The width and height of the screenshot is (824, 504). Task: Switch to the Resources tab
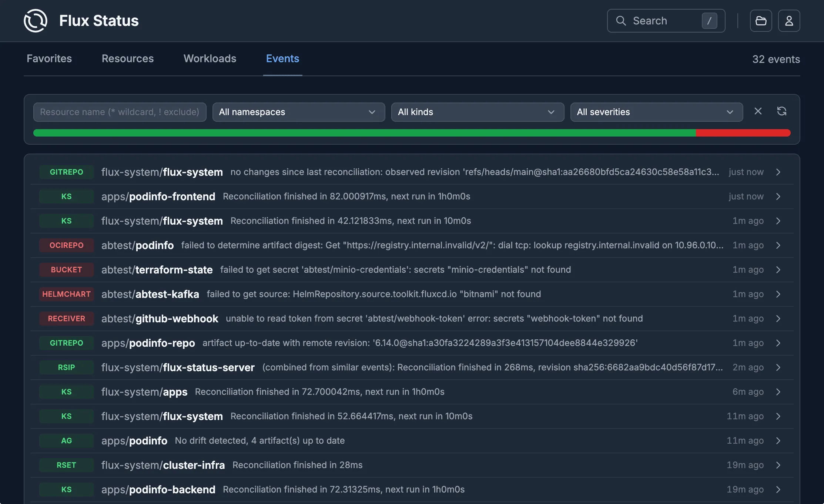(x=128, y=58)
